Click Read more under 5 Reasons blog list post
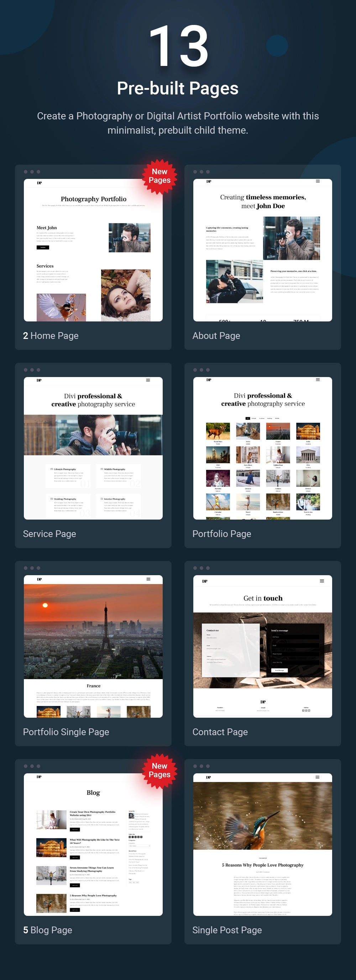This screenshot has height=980, width=356. tap(75, 910)
